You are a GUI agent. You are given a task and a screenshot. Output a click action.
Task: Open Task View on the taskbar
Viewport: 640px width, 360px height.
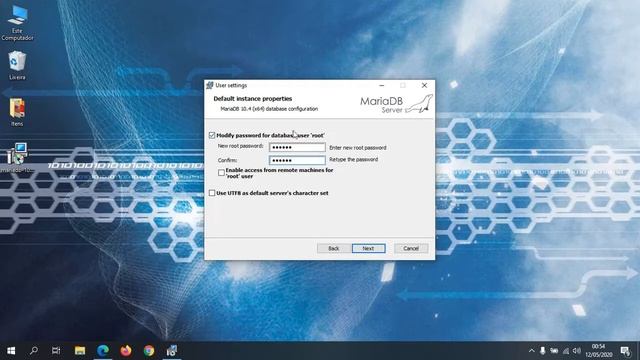point(56,351)
